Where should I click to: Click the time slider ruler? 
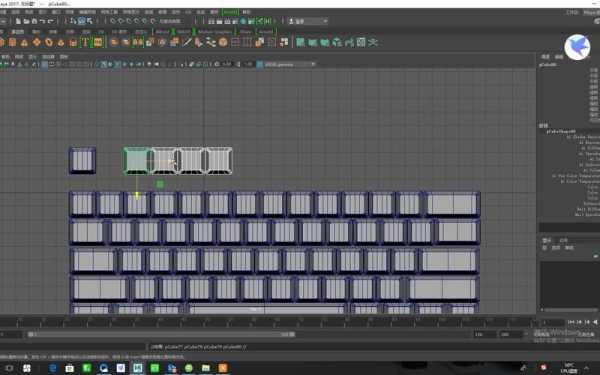pos(268,321)
